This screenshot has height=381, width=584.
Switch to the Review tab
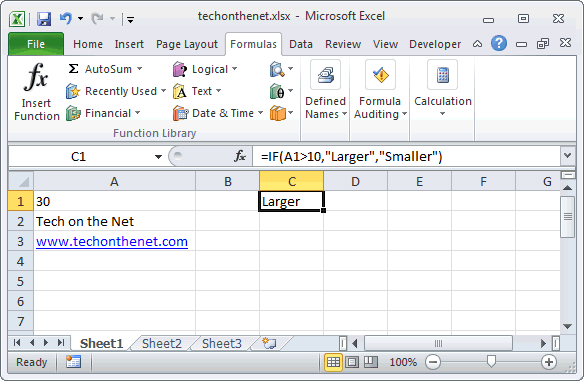click(343, 44)
